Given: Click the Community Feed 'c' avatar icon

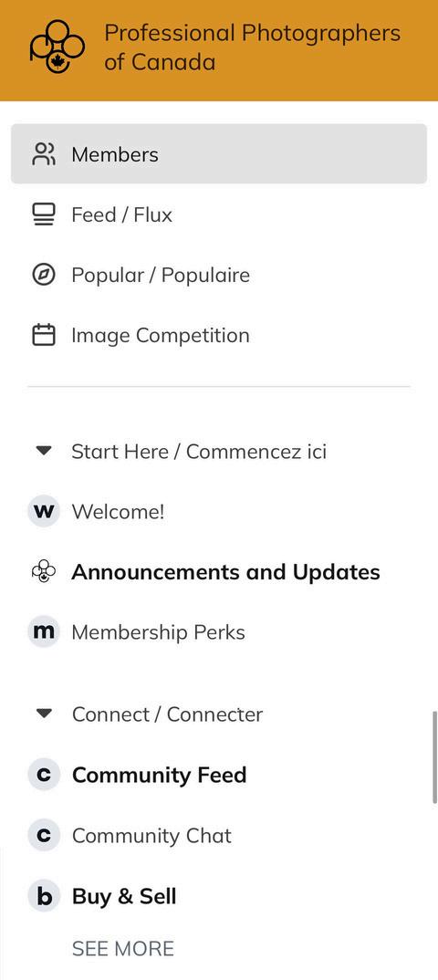Looking at the screenshot, I should (44, 775).
